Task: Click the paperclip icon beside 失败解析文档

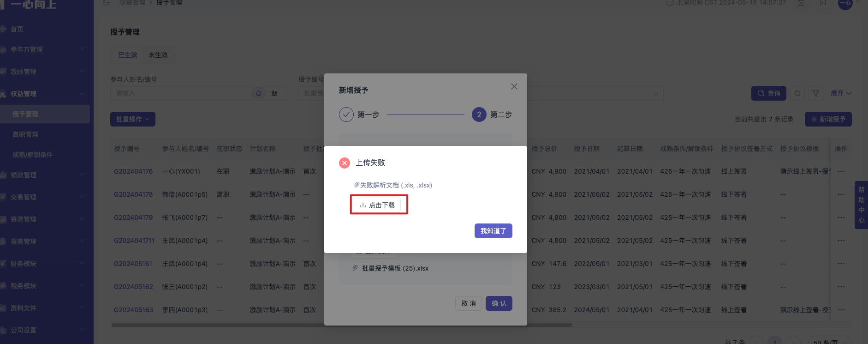Action: [x=357, y=185]
